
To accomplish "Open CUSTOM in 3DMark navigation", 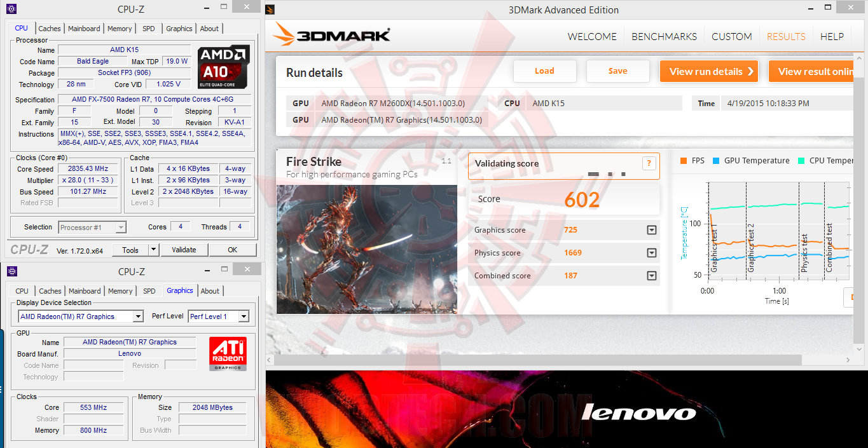I will point(732,36).
